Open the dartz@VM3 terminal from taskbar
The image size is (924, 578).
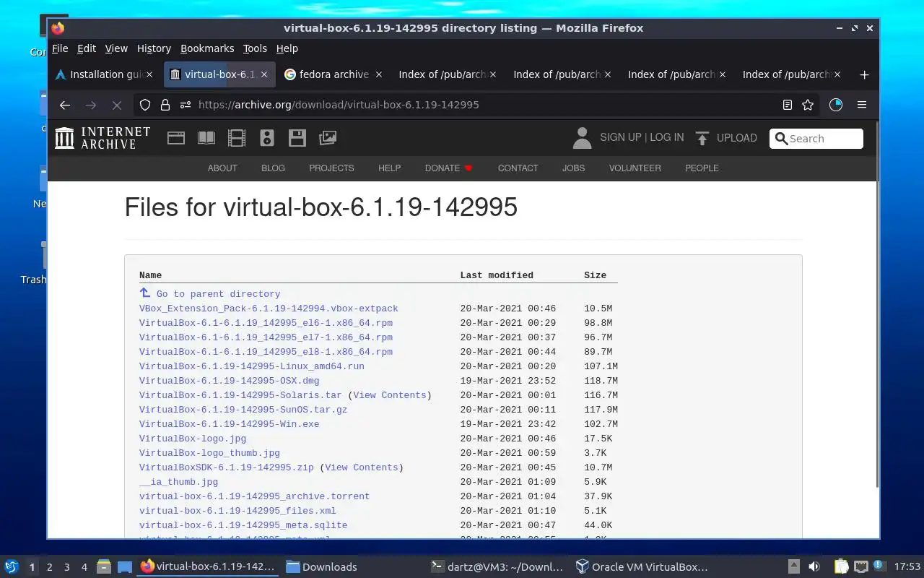pos(497,567)
